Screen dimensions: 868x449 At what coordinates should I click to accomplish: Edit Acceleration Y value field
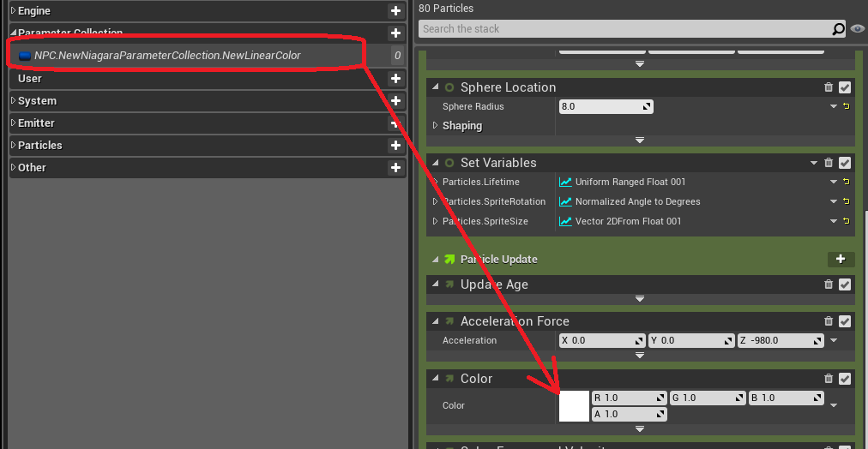pyautogui.click(x=692, y=341)
